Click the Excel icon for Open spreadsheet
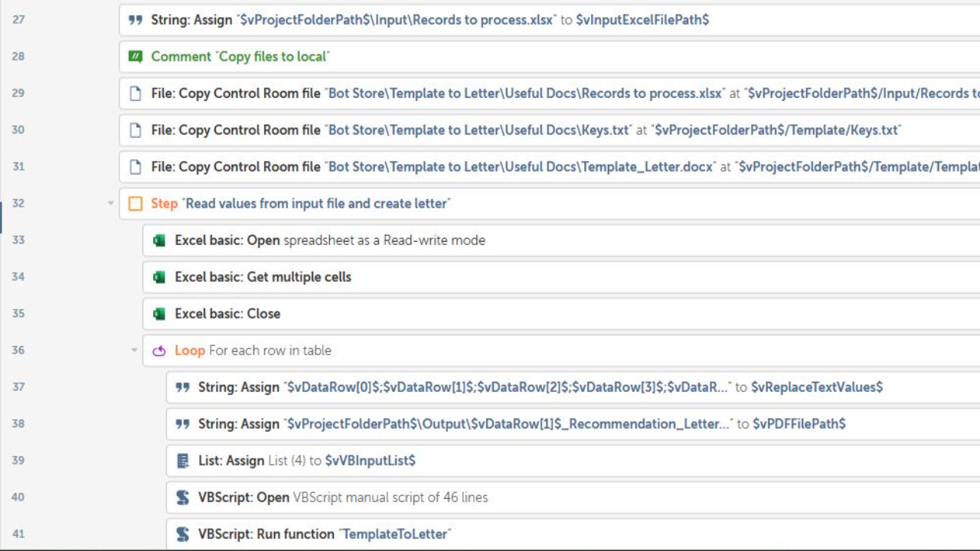Image resolution: width=980 pixels, height=551 pixels. pyautogui.click(x=159, y=240)
